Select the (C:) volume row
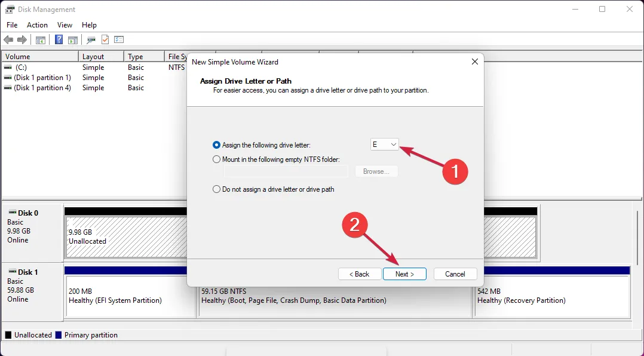This screenshot has width=644, height=356. tap(94, 67)
